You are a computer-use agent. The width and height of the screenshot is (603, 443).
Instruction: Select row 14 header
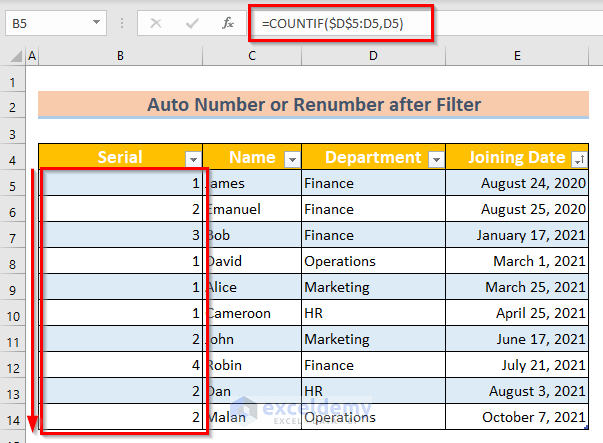(x=13, y=417)
